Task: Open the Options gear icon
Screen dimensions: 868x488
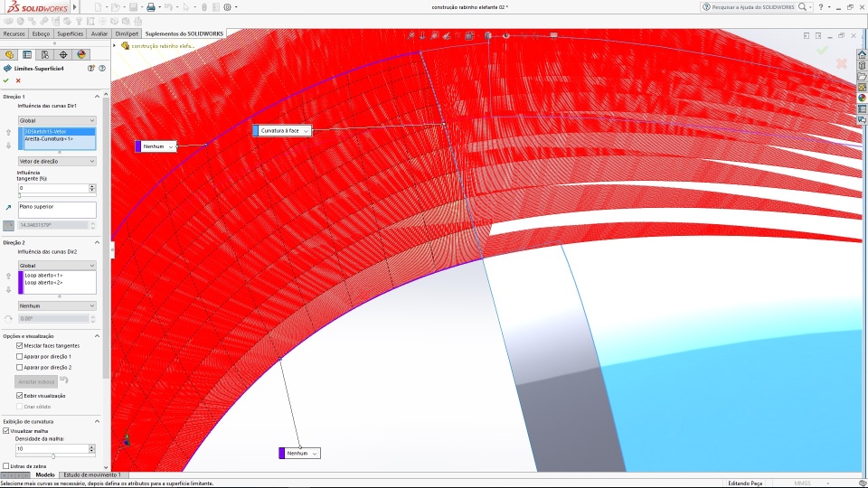Action: click(227, 7)
